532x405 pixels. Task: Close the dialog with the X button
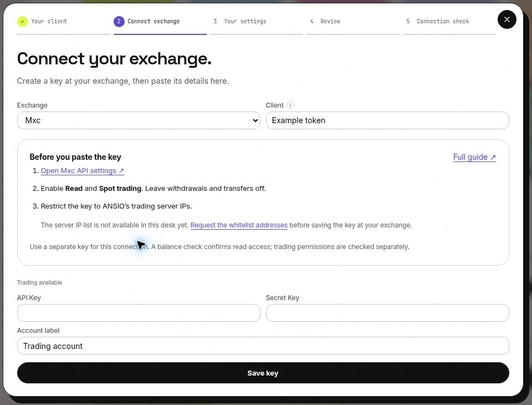pos(507,19)
